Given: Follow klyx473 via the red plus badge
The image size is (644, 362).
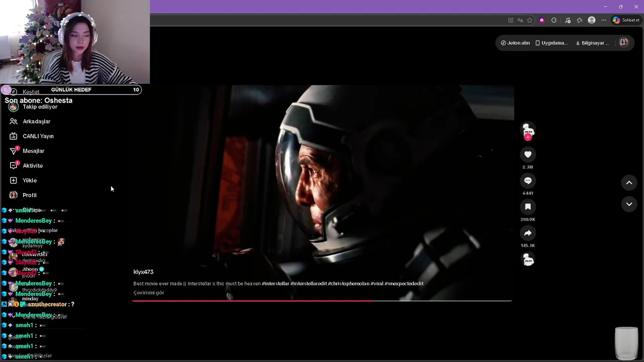Looking at the screenshot, I should tap(528, 137).
